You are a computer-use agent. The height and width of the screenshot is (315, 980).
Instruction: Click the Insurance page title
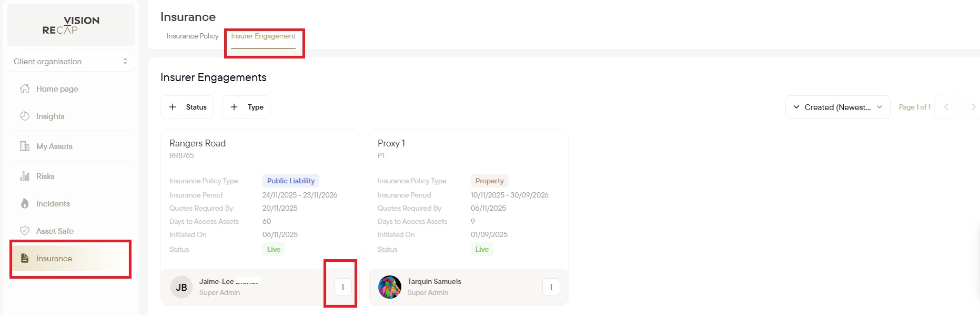coord(188,17)
